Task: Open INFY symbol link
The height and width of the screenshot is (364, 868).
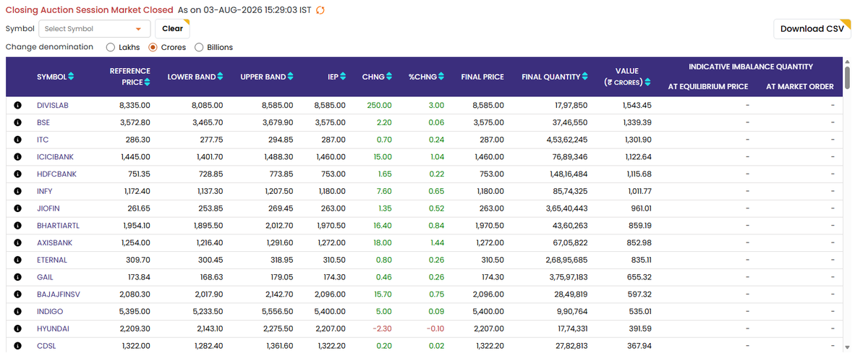Action: point(45,192)
